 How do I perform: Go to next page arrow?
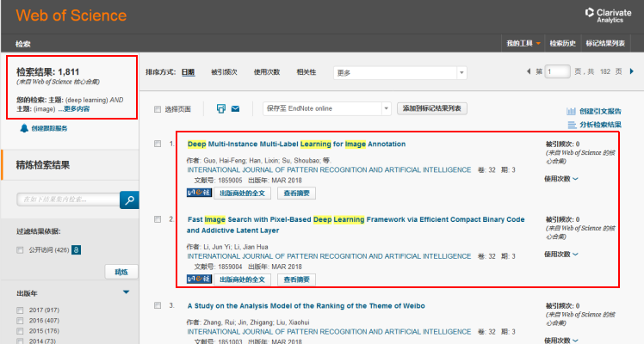point(632,71)
